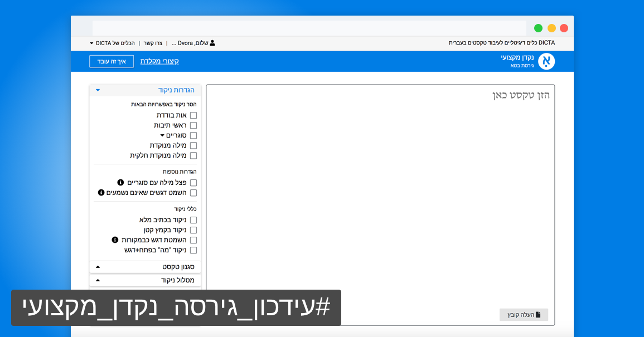
Task: Check השמטת דגש כבמקורות option
Action: pos(193,240)
